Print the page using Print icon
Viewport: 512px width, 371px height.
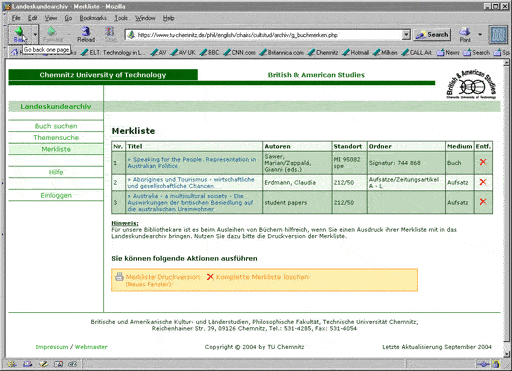click(465, 35)
